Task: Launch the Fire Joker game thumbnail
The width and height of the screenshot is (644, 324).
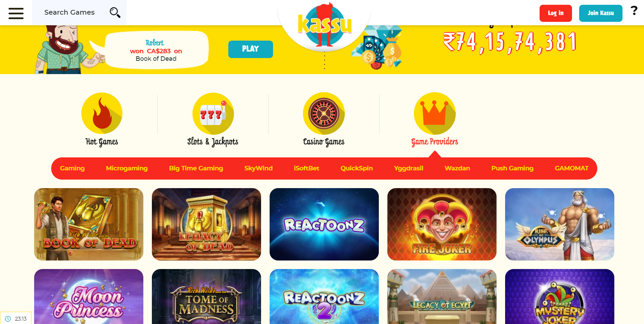Action: point(442,224)
